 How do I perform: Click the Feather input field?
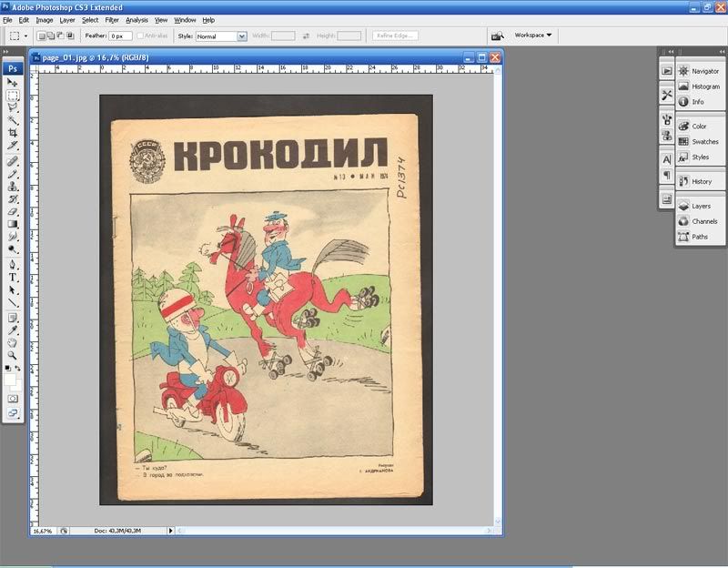120,35
